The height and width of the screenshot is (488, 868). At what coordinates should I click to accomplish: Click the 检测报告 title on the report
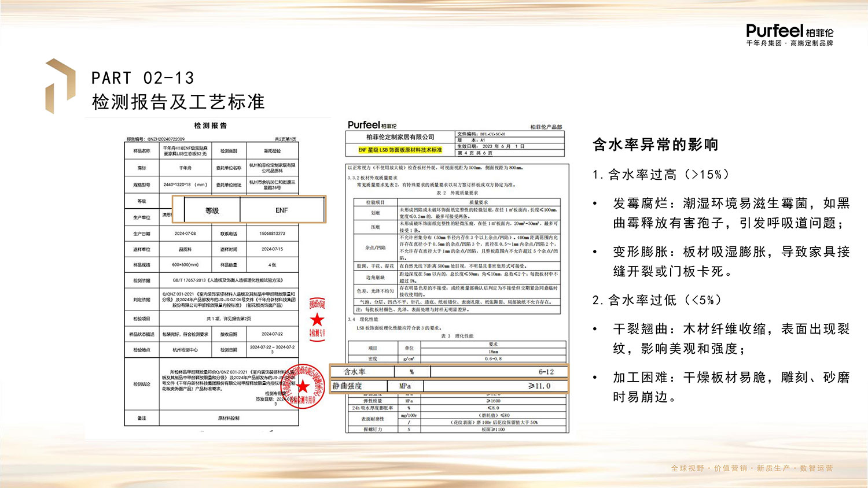tap(211, 125)
